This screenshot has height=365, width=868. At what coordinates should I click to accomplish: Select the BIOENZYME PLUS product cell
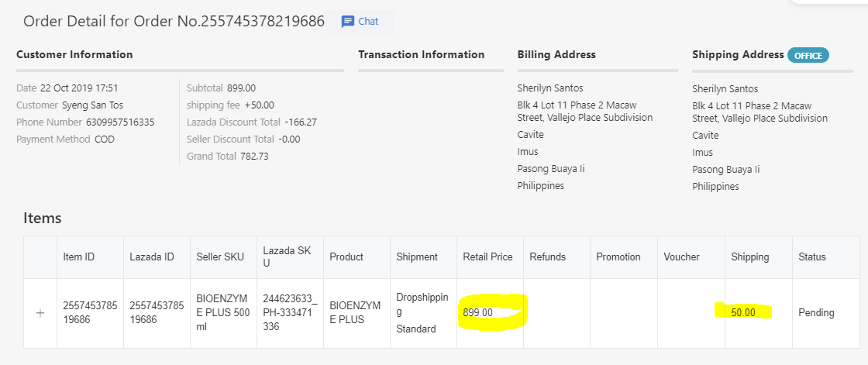(x=355, y=313)
